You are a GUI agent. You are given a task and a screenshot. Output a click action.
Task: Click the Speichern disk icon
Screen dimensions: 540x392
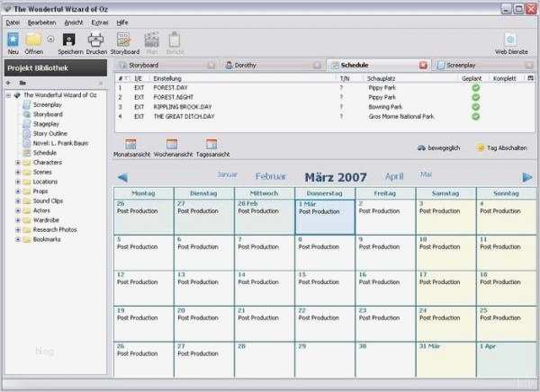click(69, 40)
